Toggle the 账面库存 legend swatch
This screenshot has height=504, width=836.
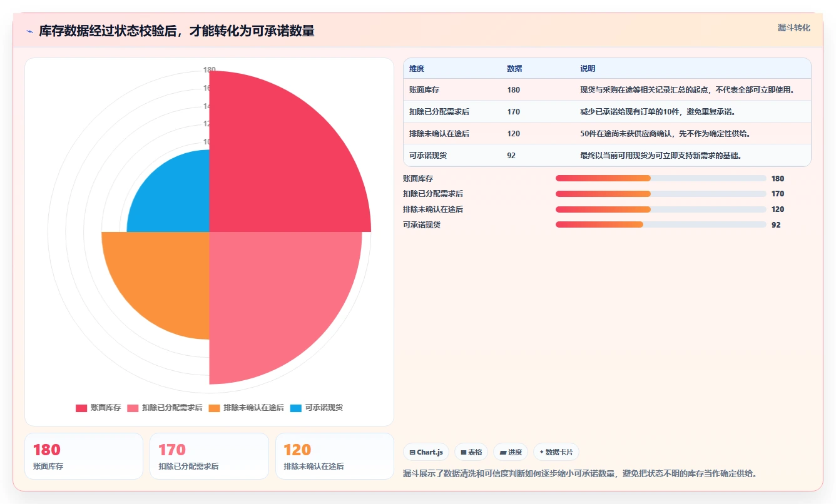81,408
